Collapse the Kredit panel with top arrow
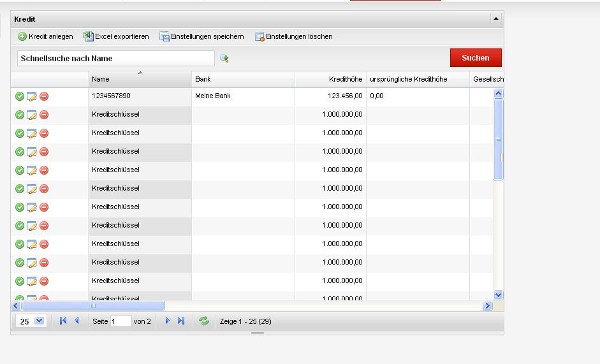This screenshot has width=600, height=364. tap(496, 19)
